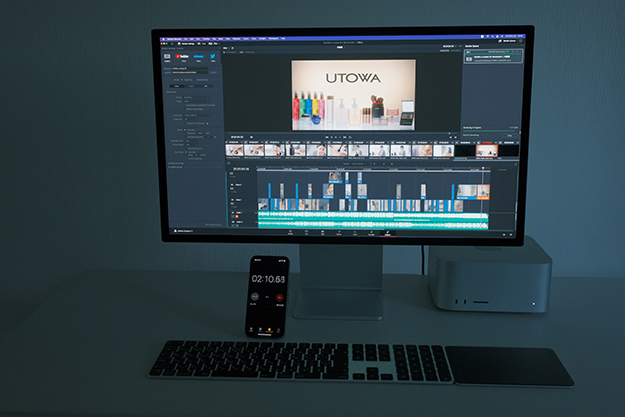Open the Edit page icon
This screenshot has height=417, width=625.
[322, 232]
